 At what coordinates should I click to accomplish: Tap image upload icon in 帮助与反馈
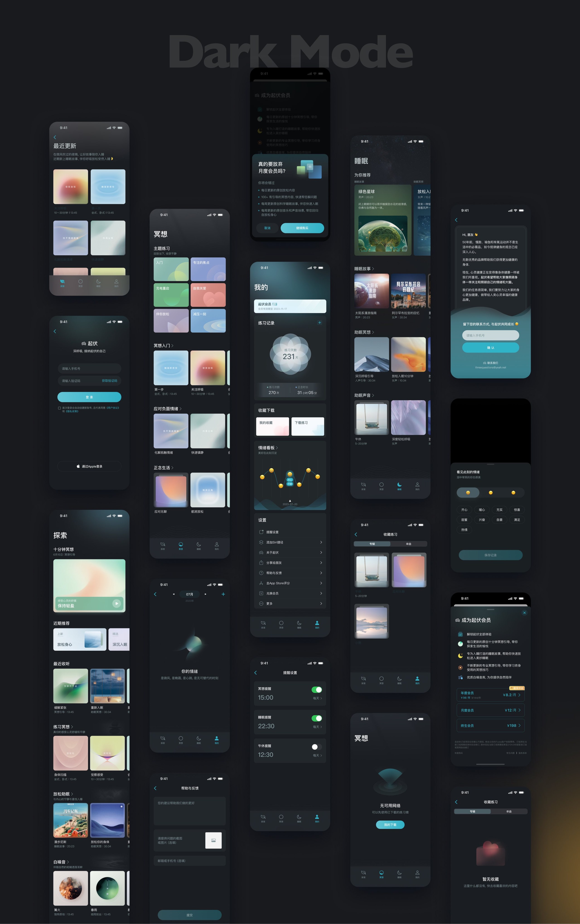(214, 840)
